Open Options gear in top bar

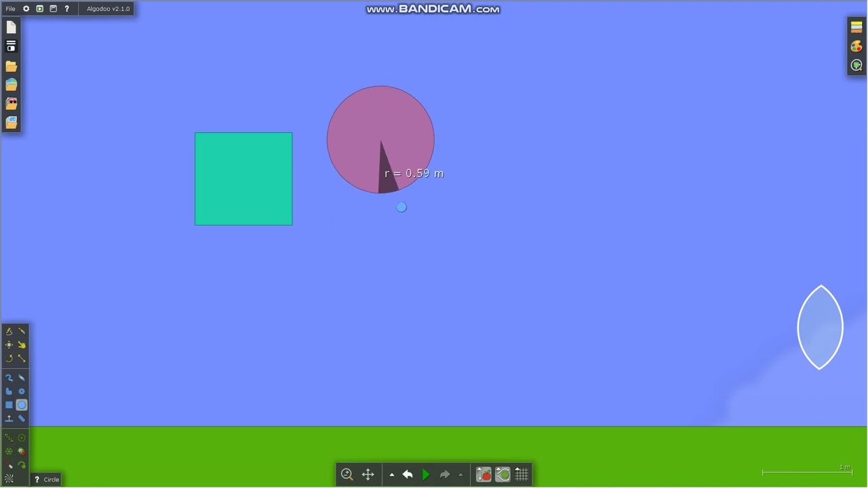[26, 9]
